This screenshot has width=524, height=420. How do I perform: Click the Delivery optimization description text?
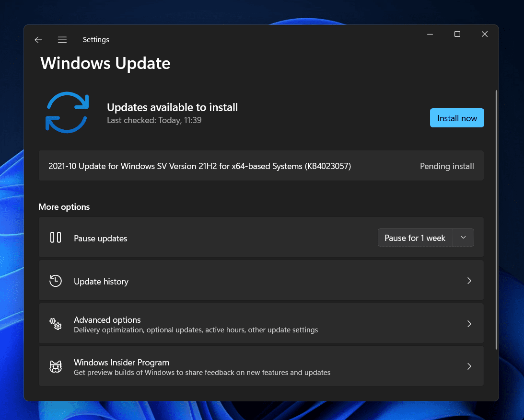[x=196, y=330]
